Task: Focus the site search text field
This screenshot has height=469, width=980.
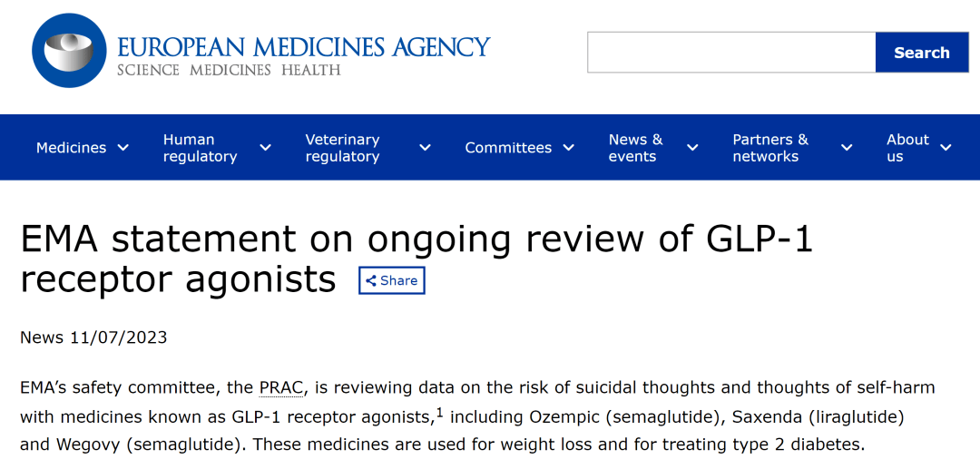Action: (x=730, y=53)
